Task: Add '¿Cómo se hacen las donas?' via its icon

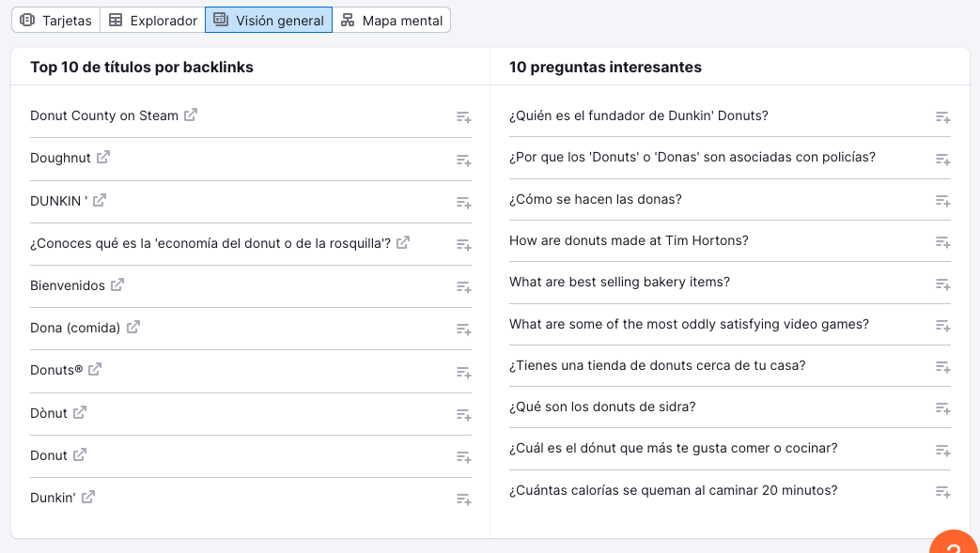Action: point(941,202)
